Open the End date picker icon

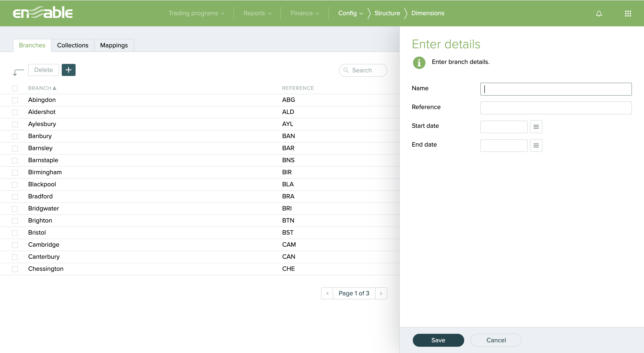click(536, 145)
